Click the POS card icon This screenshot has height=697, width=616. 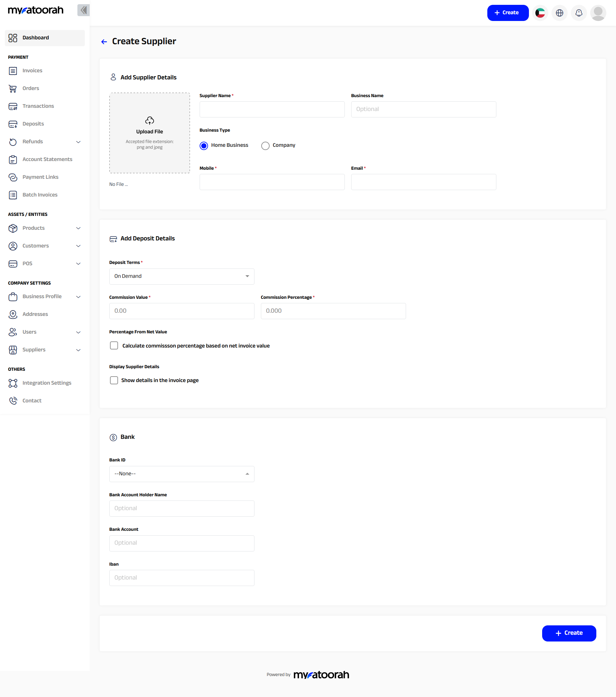tap(13, 264)
